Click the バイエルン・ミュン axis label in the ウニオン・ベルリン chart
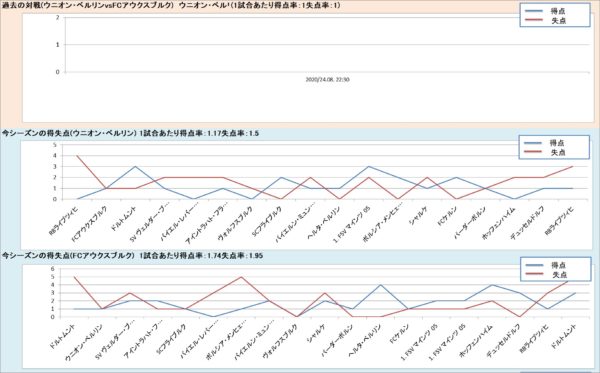This screenshot has height=373, width=600. pos(295,224)
